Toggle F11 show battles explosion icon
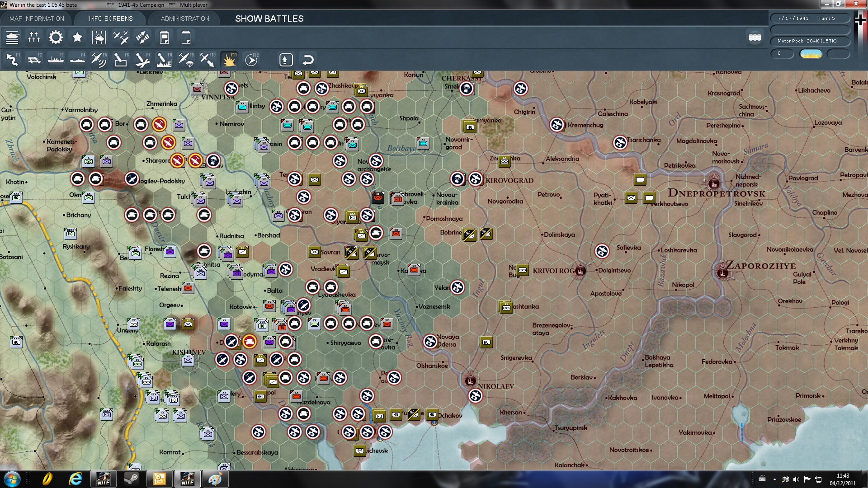Screen dimensions: 868x488 click(229, 60)
